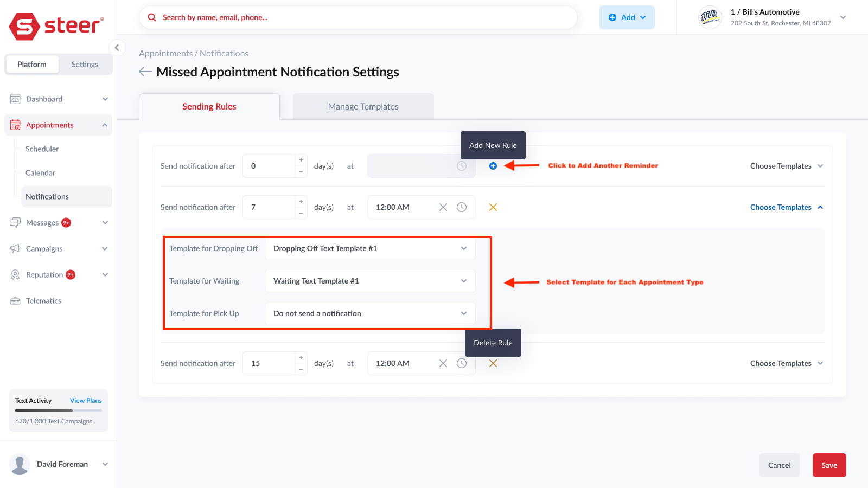Open View Plans link in Text Activity panel
This screenshot has width=868, height=488.
[x=85, y=400]
